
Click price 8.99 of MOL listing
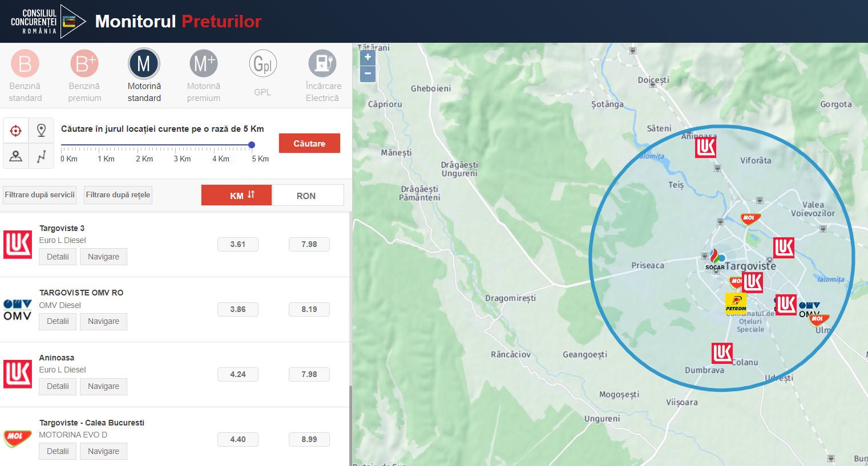coord(309,439)
